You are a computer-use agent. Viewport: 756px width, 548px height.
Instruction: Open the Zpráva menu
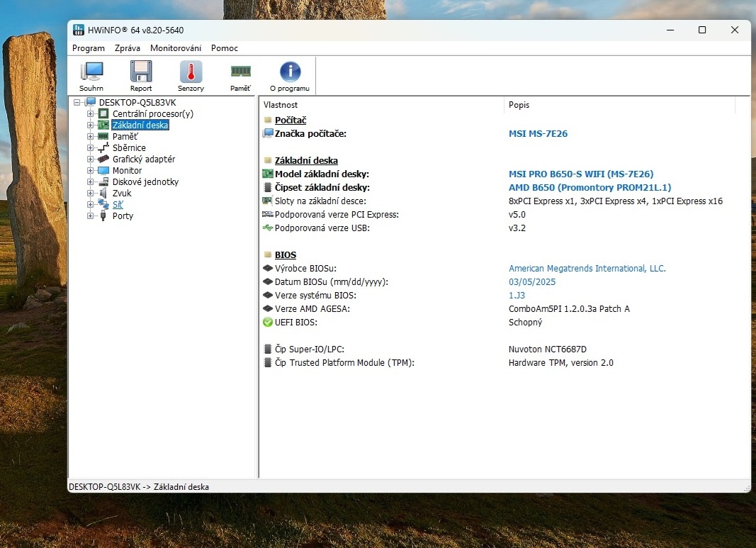[x=128, y=48]
